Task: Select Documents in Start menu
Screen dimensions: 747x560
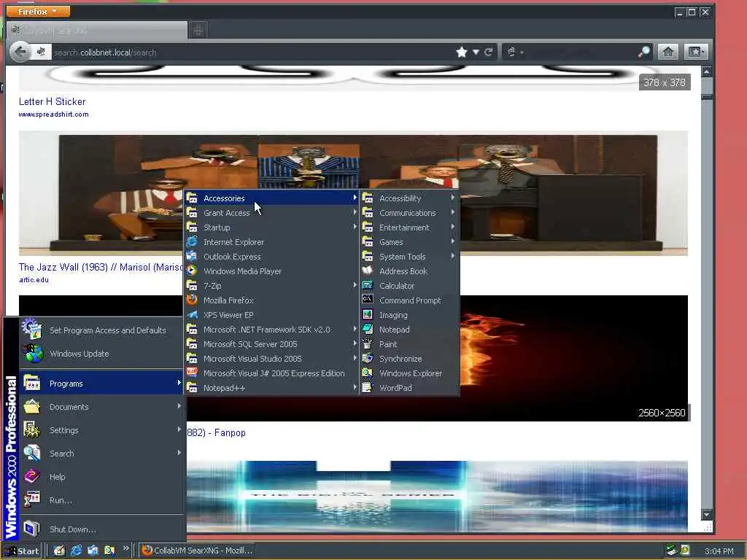Action: pyautogui.click(x=101, y=407)
